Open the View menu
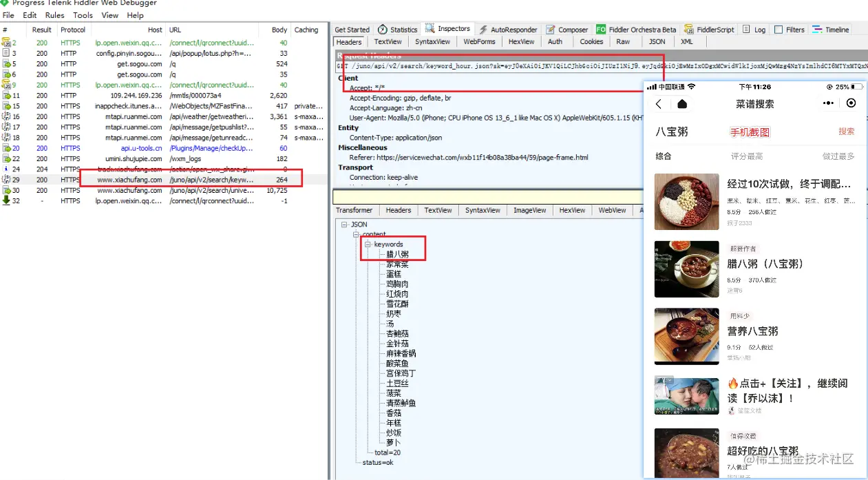The image size is (868, 480). 109,15
